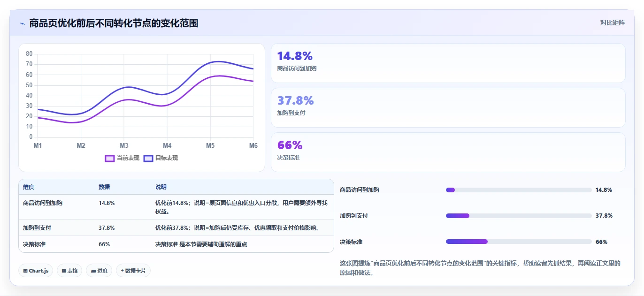Viewport: 644px width, 296px height.
Task: Click the summary paragraph starting 这张图提炼
Action: [480, 268]
